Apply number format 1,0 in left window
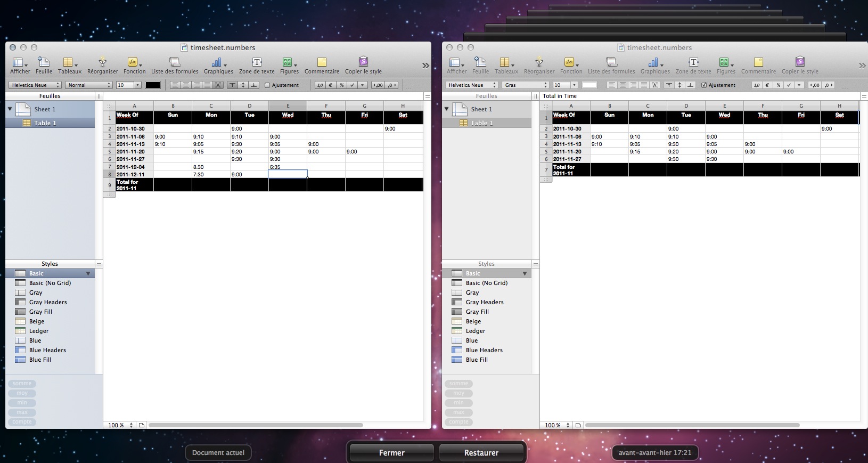The height and width of the screenshot is (463, 868). 320,85
